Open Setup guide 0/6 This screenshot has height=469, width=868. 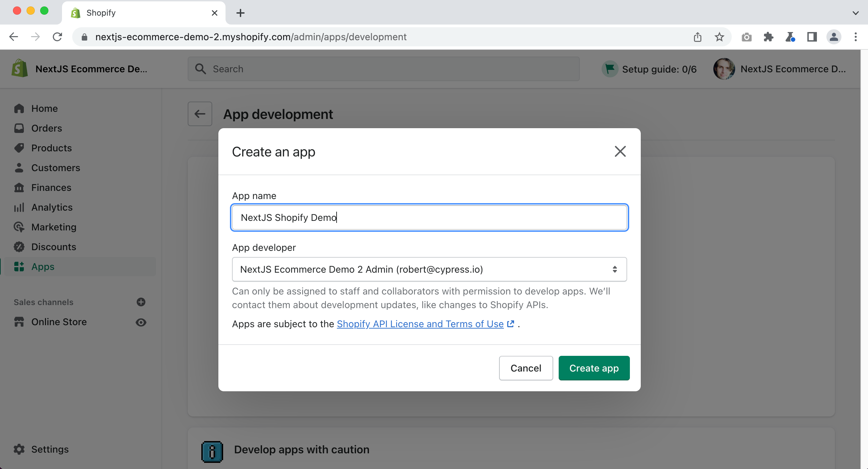(649, 69)
